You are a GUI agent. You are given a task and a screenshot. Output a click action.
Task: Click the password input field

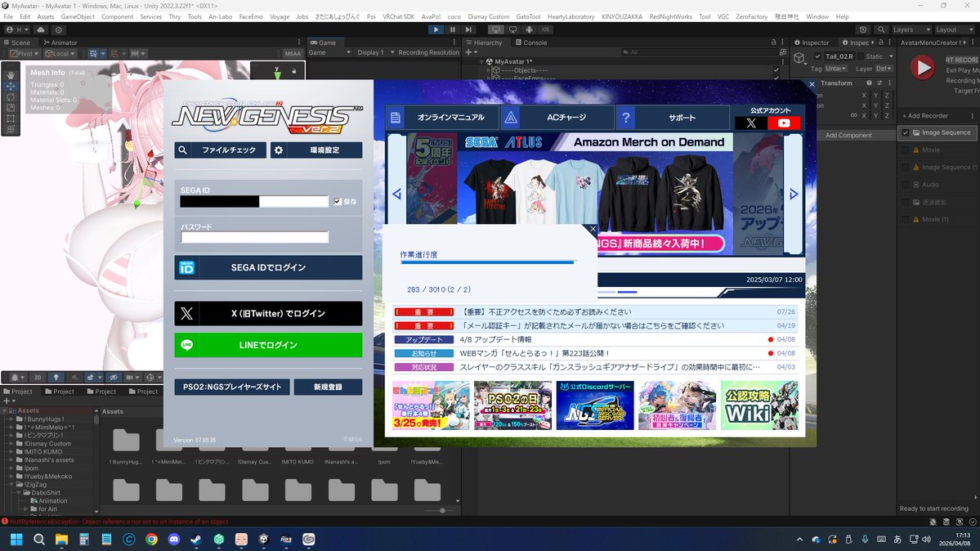(254, 237)
